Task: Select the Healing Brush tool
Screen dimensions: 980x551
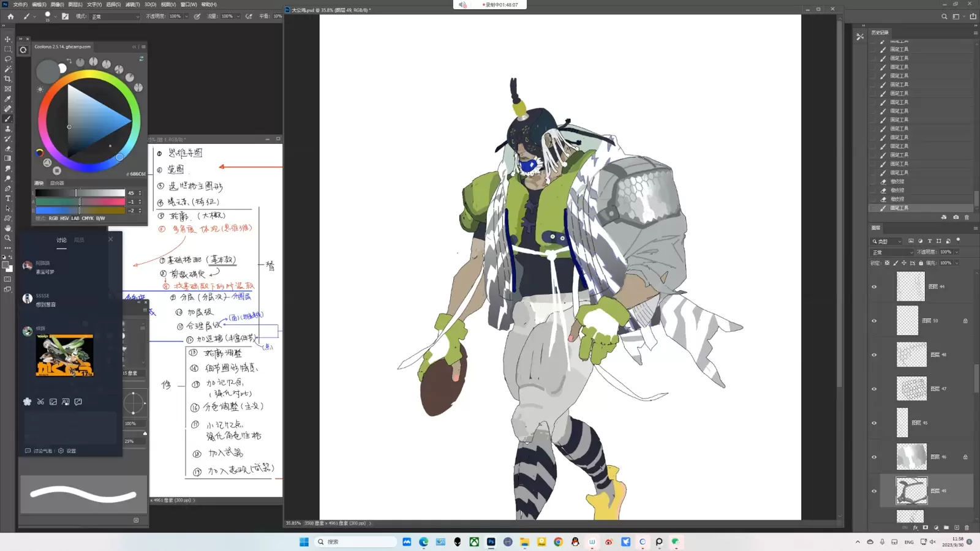Action: (x=8, y=109)
